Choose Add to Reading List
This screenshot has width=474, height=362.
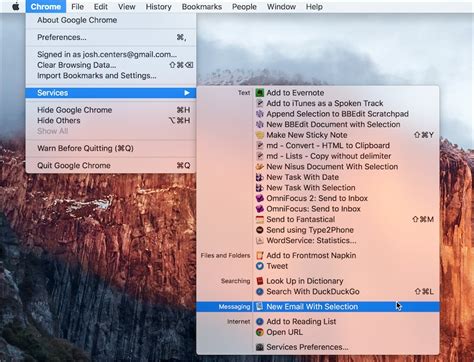tap(318, 322)
